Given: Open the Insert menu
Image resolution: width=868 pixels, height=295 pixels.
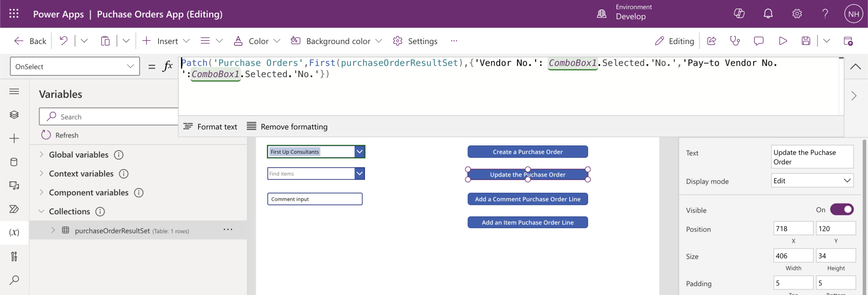Looking at the screenshot, I should [x=165, y=41].
